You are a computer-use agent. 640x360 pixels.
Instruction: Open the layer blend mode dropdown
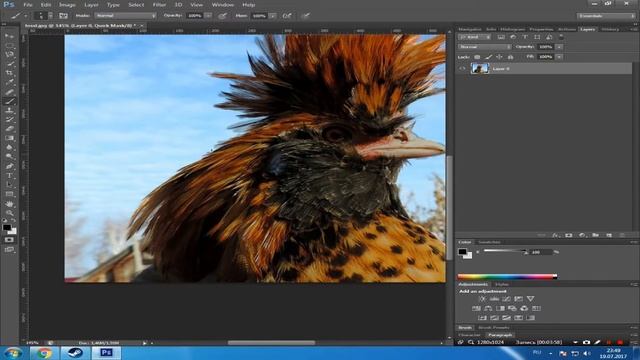484,47
